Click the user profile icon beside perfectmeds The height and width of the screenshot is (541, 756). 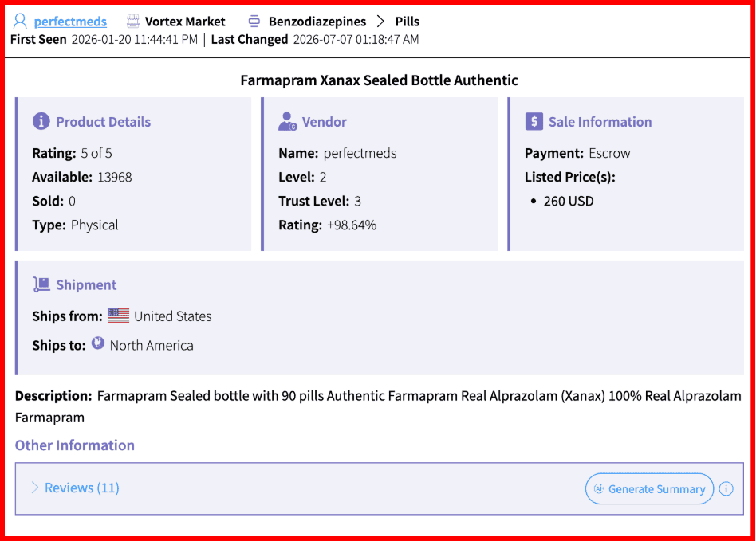coord(20,22)
